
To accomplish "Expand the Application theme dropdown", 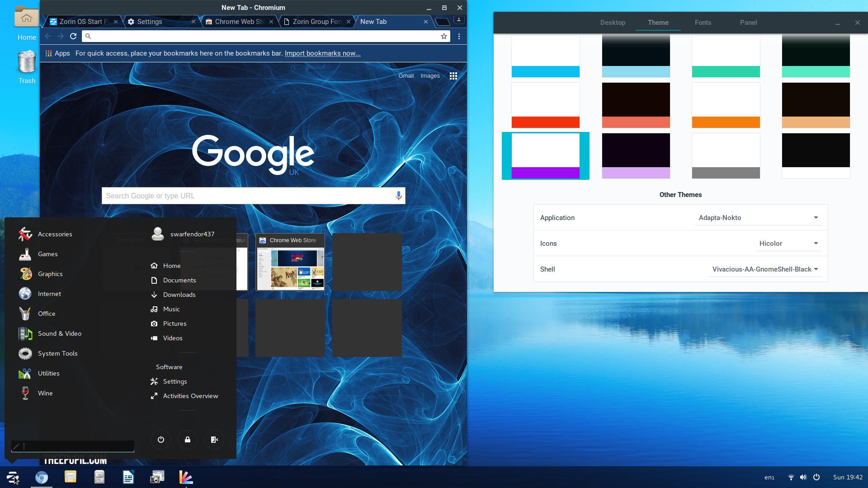I will pos(759,218).
